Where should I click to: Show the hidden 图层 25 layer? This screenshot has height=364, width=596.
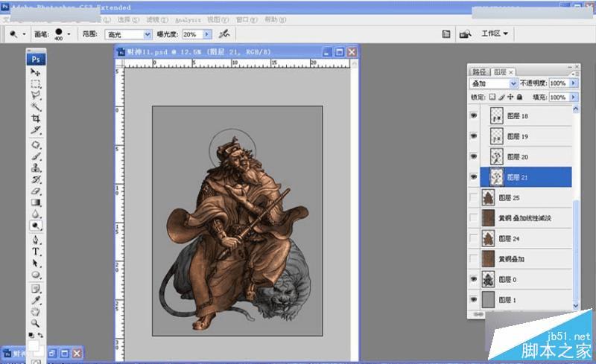pyautogui.click(x=474, y=197)
